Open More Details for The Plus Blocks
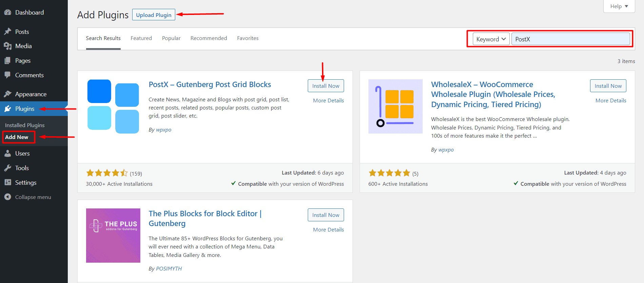The image size is (644, 283). pyautogui.click(x=328, y=230)
